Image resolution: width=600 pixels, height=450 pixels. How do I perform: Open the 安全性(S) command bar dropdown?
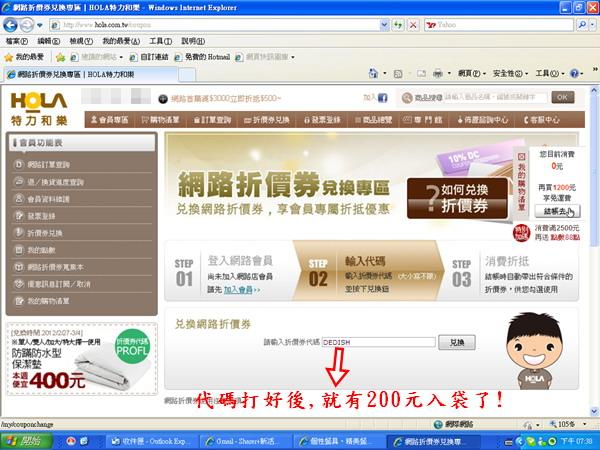tap(510, 73)
